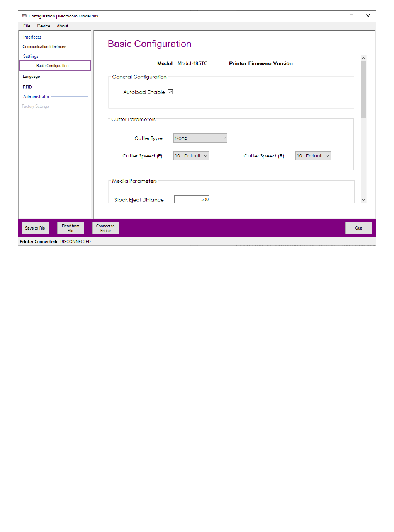Open the Device menu
The width and height of the screenshot is (394, 532).
(44, 26)
